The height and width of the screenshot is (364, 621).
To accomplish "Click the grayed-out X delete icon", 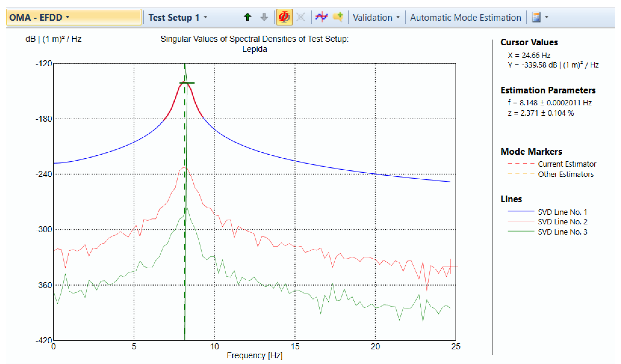I will point(301,17).
